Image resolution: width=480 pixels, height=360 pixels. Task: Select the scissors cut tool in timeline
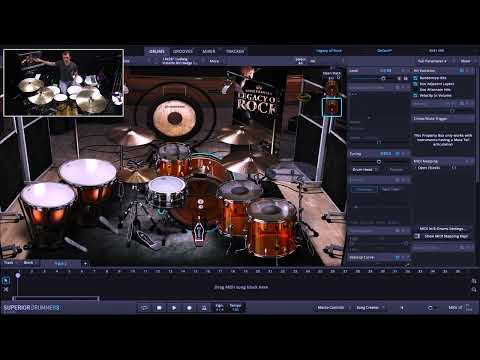point(6,289)
